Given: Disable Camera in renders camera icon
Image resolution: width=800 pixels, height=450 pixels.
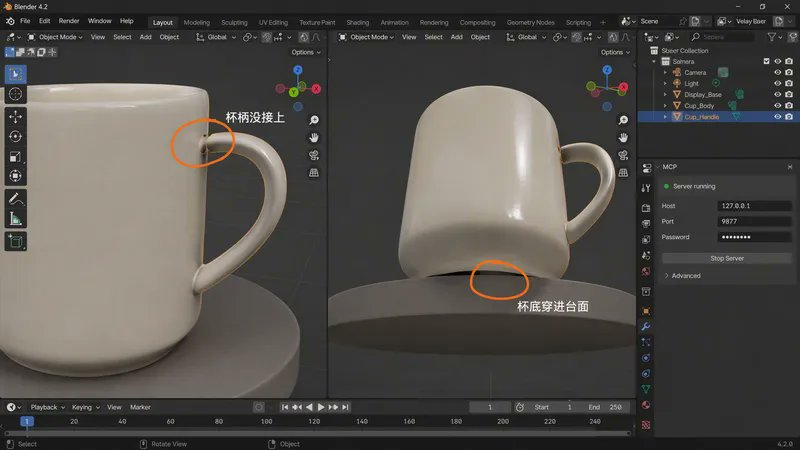Looking at the screenshot, I should 789,72.
